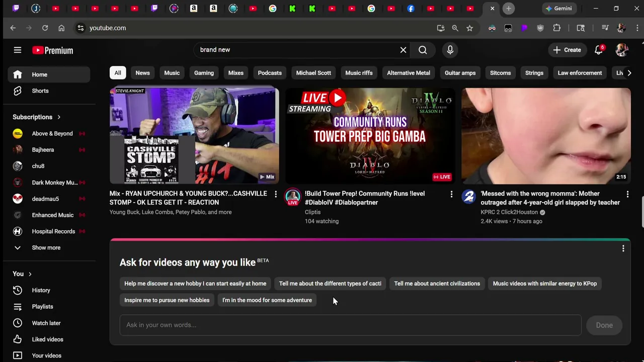Choose the new hobby at home suggestion
The width and height of the screenshot is (644, 362).
195,284
